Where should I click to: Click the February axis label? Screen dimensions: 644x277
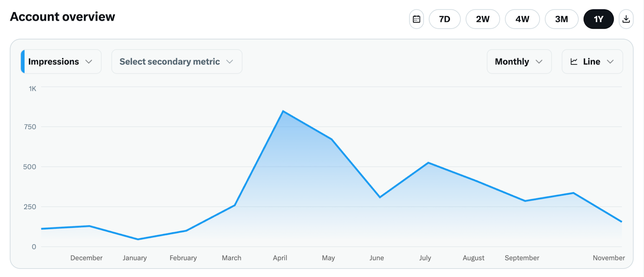click(x=183, y=258)
